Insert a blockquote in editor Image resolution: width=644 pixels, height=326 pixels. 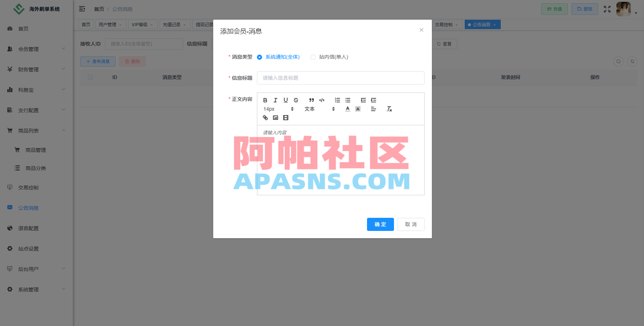click(312, 100)
